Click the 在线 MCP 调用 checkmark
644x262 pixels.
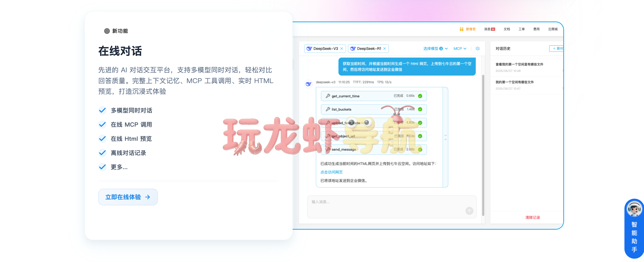[102, 124]
